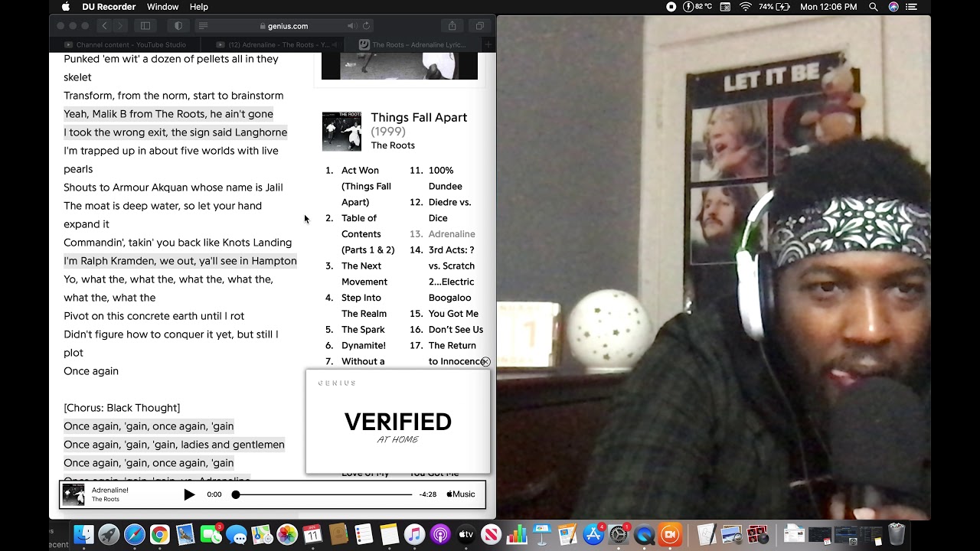Seek on the Apple Music progress slider
This screenshot has height=551, width=980.
[325, 494]
